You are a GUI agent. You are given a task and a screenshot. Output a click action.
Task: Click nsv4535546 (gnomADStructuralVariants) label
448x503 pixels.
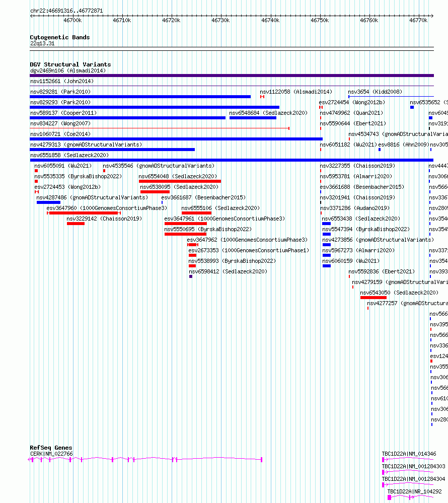[x=159, y=166]
